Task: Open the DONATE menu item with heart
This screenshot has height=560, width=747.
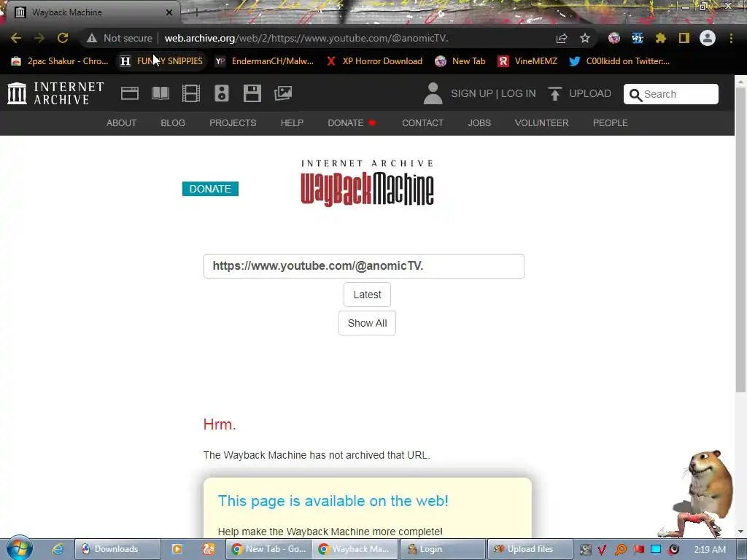Action: pos(352,122)
